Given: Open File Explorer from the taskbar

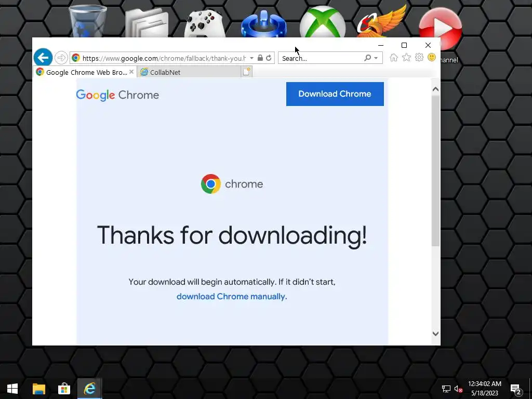Looking at the screenshot, I should click(38, 389).
